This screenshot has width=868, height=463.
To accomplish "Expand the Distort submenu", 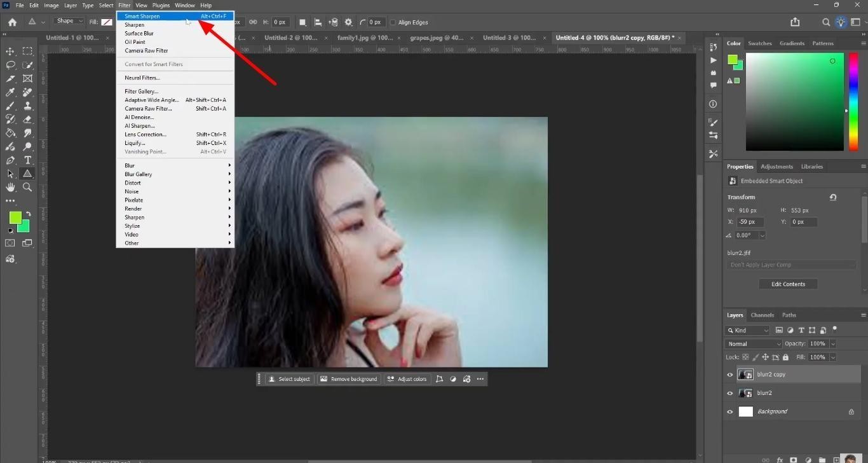I will click(x=175, y=183).
